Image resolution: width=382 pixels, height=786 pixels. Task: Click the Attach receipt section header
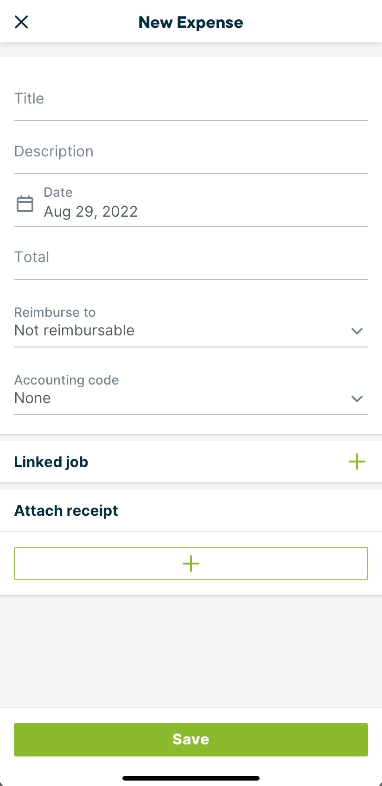(66, 511)
